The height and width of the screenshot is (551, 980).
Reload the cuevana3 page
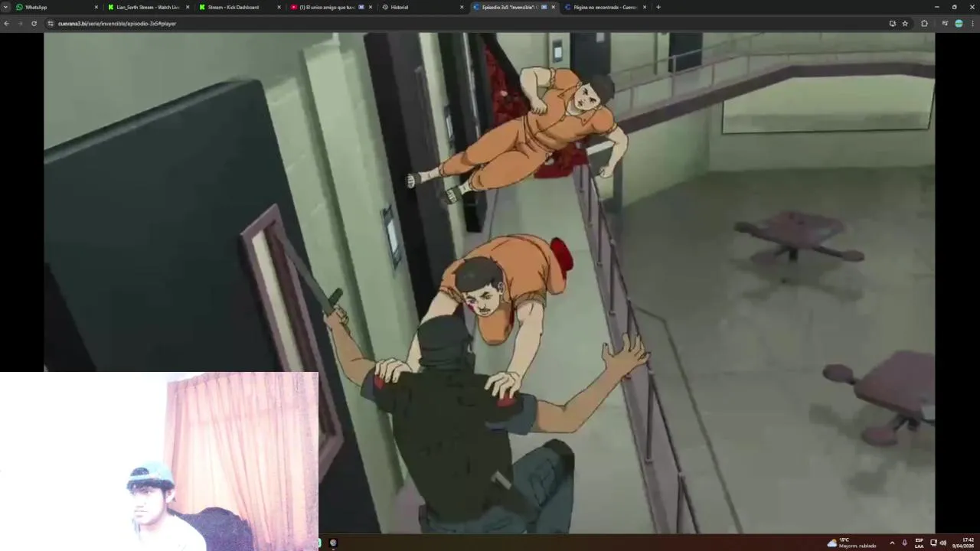tap(34, 24)
